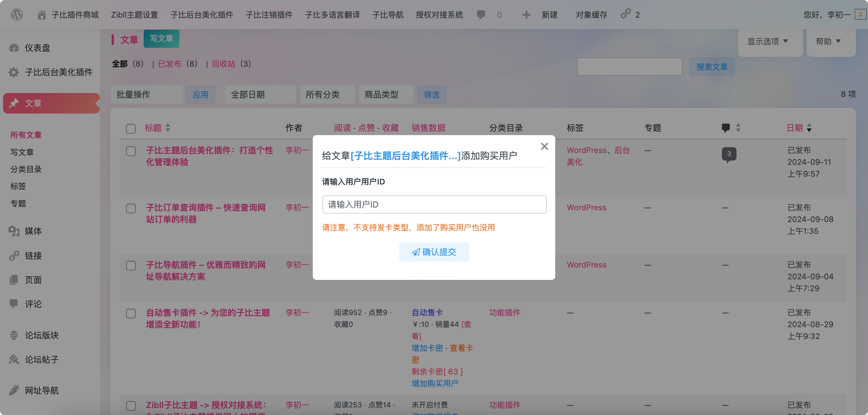Screen dimensions: 868x415
Task: Click the home icon beside 子比插件商城
Action: [x=42, y=15]
